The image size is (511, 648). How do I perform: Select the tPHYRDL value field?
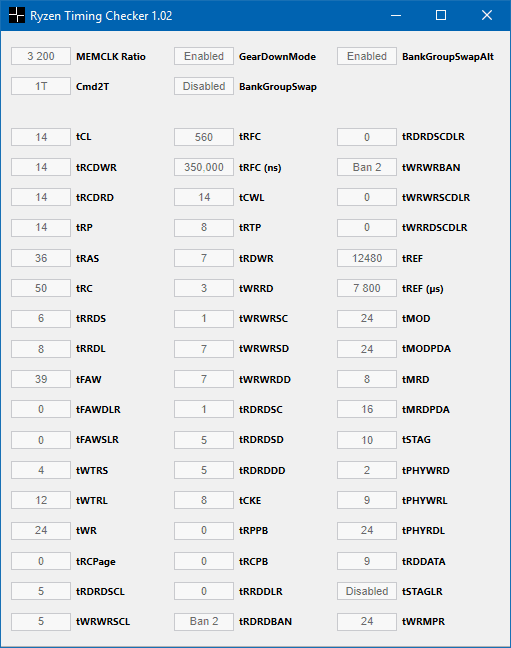click(367, 531)
